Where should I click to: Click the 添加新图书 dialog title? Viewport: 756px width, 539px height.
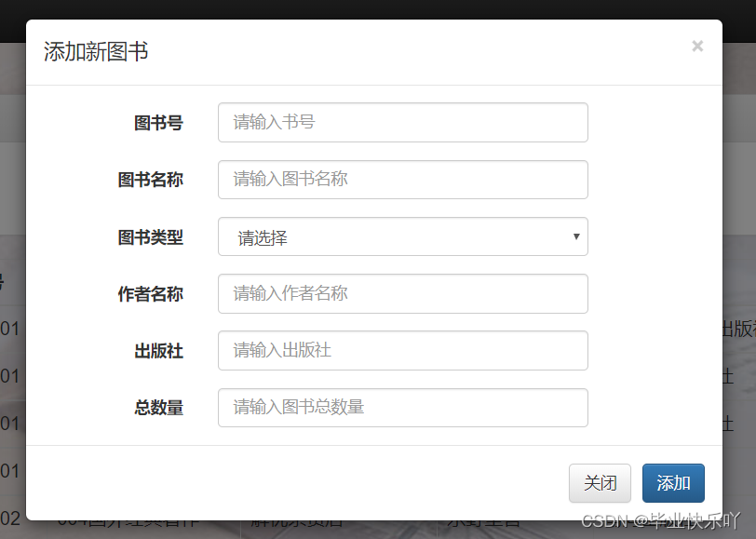click(x=96, y=51)
